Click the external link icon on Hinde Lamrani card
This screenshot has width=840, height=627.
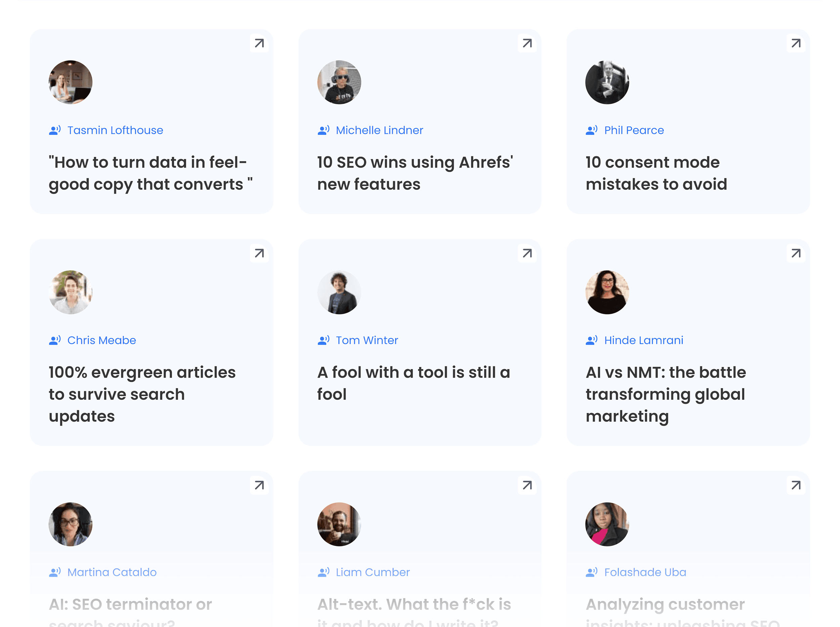pos(796,253)
